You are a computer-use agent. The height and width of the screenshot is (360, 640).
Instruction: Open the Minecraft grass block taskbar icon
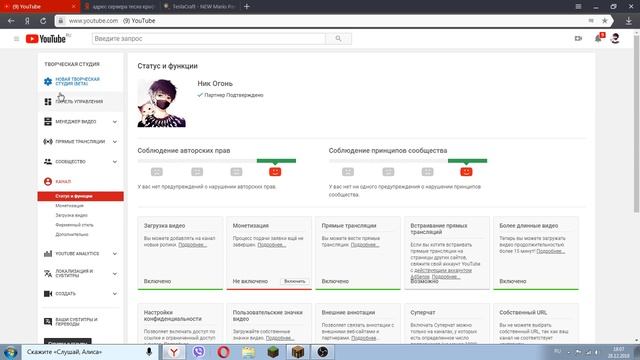pos(273,352)
